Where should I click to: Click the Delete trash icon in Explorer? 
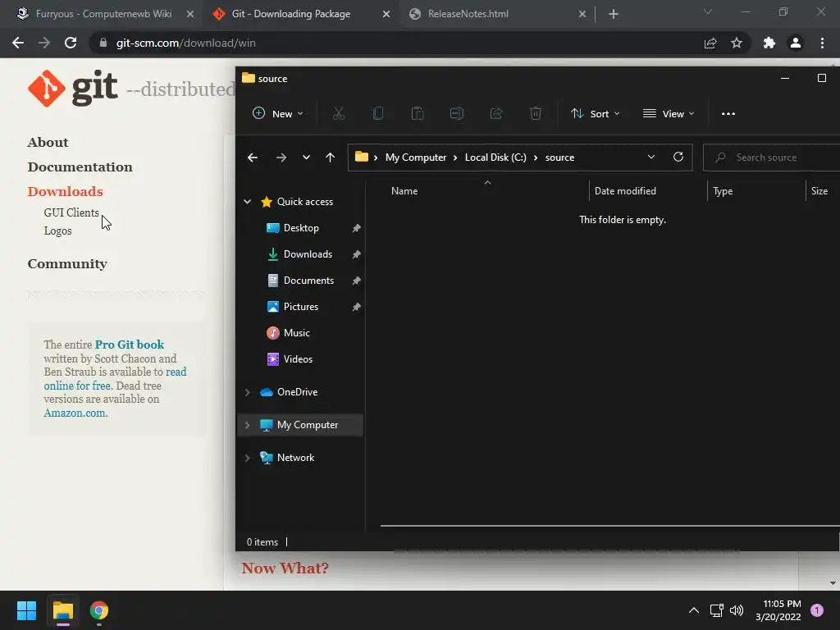coord(535,113)
